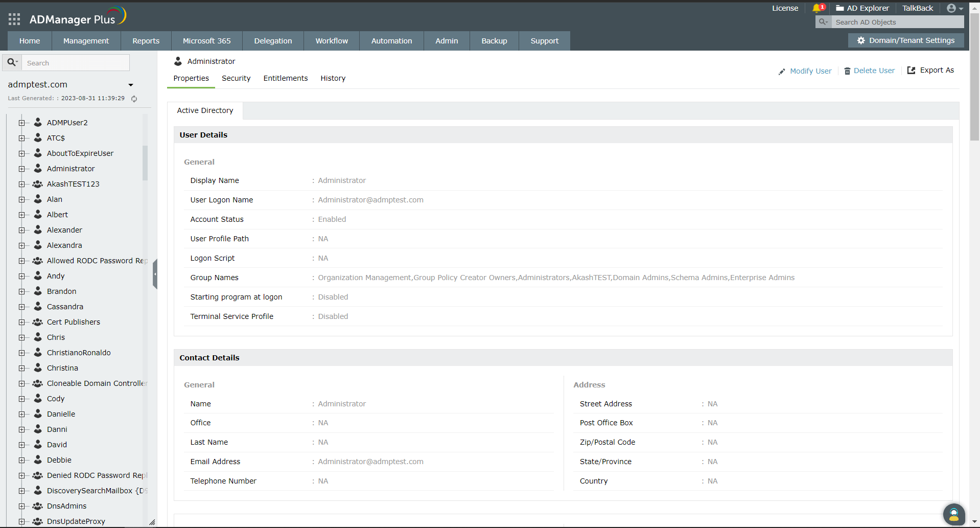Open the admptest.com domain dropdown
Screen dimensions: 980x528
point(131,85)
